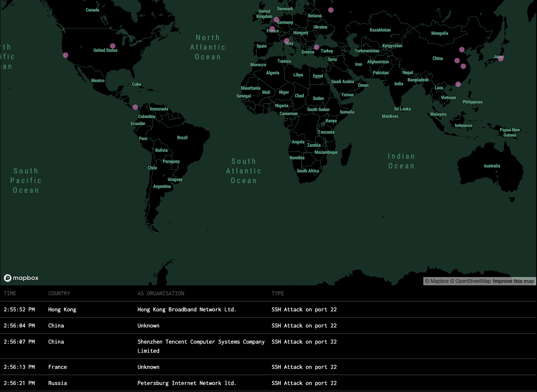The height and width of the screenshot is (392, 537).
Task: Select the marker near Hong Kong on China's southern coast
Action: pyautogui.click(x=458, y=84)
